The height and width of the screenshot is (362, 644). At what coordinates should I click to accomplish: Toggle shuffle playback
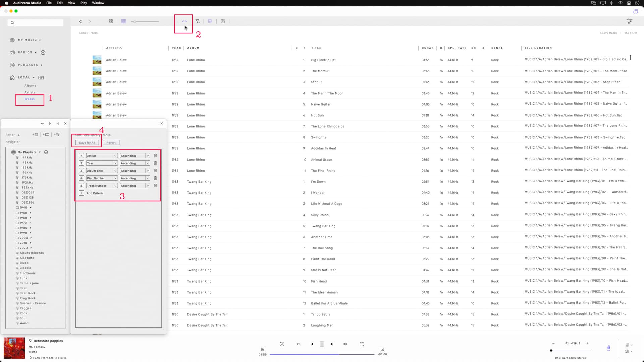click(x=345, y=344)
